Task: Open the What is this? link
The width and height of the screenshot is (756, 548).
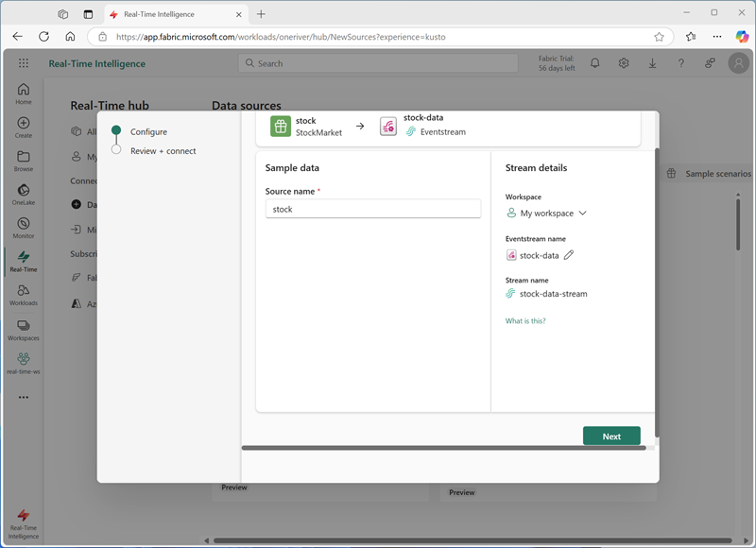Action: click(x=525, y=321)
